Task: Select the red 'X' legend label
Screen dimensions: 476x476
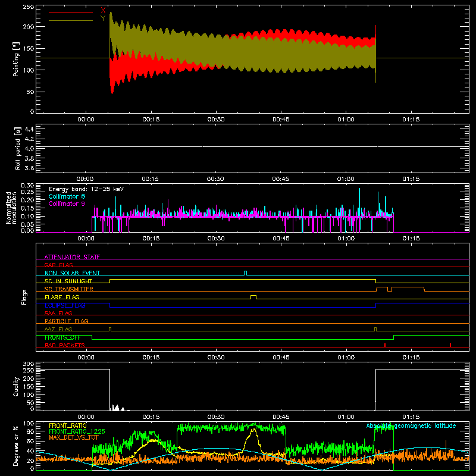Action: point(103,10)
